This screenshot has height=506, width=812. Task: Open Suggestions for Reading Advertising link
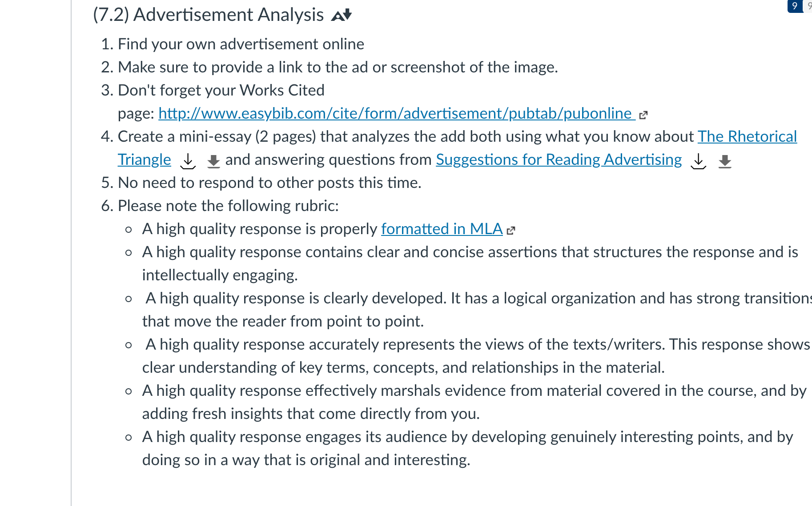point(559,159)
